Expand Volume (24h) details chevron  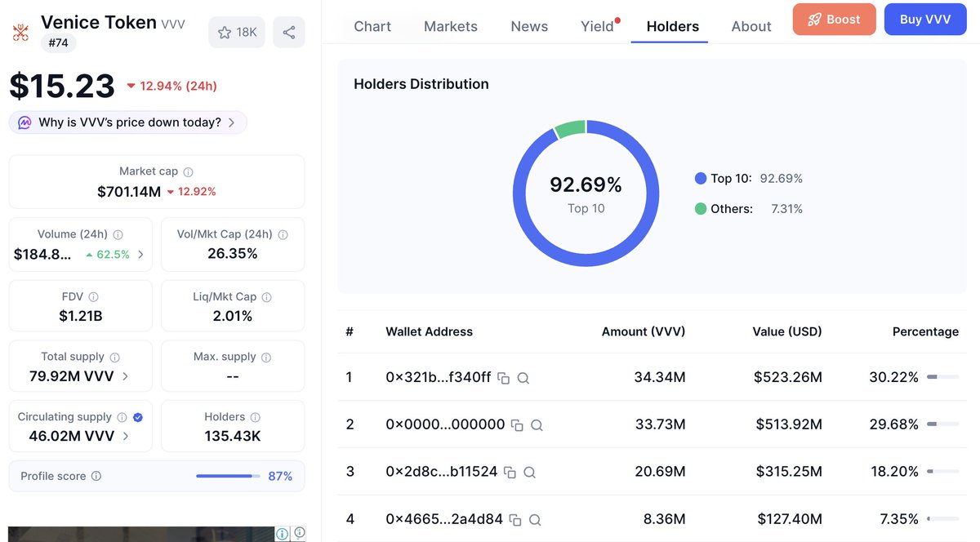pos(140,255)
